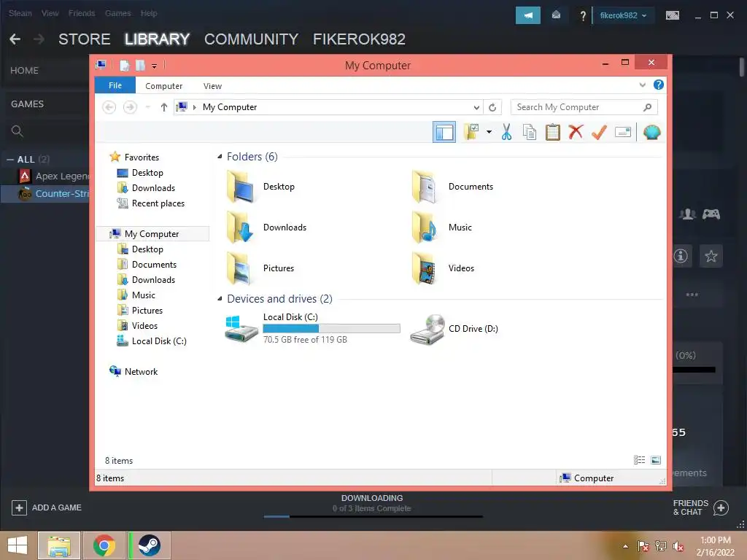Click the view options folder icon in toolbar
This screenshot has width=747, height=560.
click(471, 132)
